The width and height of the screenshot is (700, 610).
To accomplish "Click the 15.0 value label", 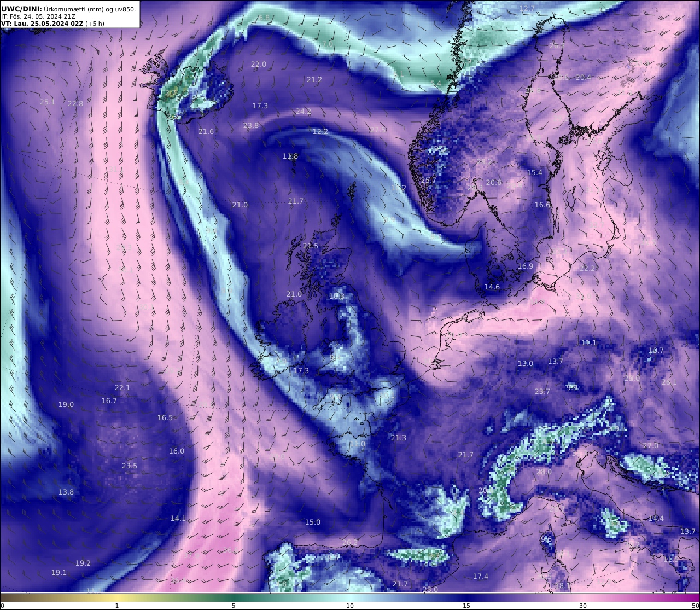I will 313,522.
